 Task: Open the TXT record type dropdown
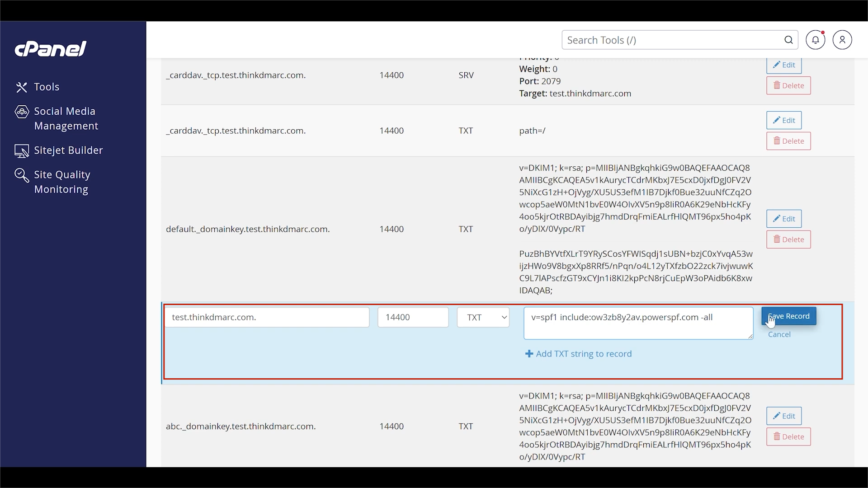483,317
